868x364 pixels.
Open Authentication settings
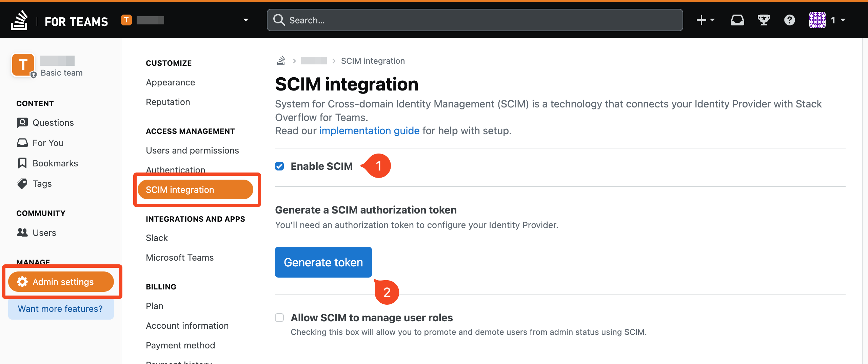[x=175, y=170]
